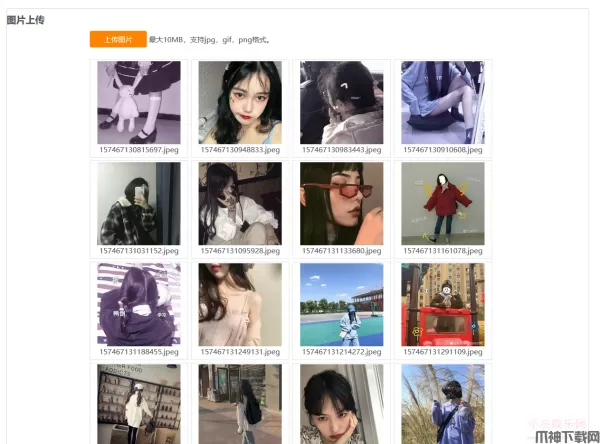The width and height of the screenshot is (600, 444).
Task: Click the blue sky sports court thumbnail
Action: pos(341,305)
